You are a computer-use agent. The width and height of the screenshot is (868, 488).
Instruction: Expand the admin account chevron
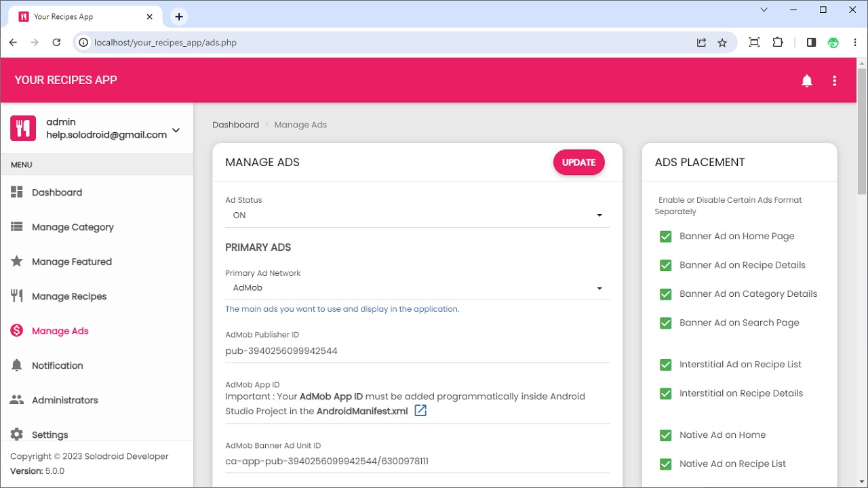pos(176,130)
